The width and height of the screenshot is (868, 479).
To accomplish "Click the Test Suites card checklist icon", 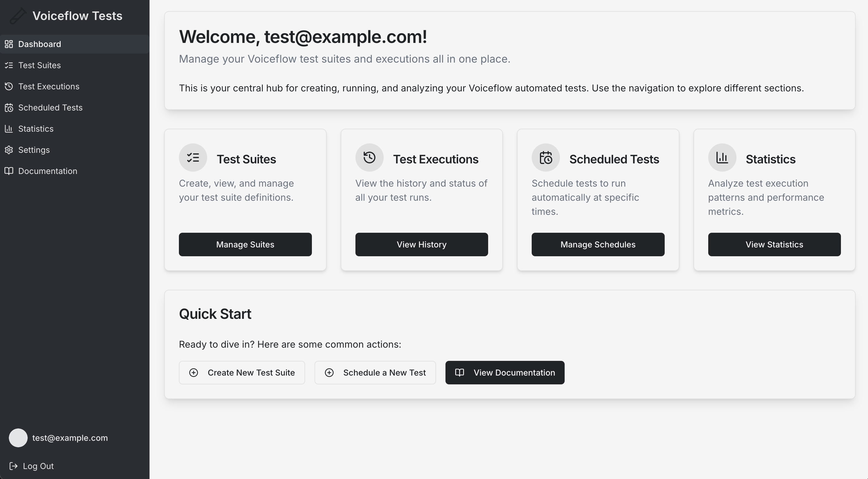I will (x=193, y=158).
